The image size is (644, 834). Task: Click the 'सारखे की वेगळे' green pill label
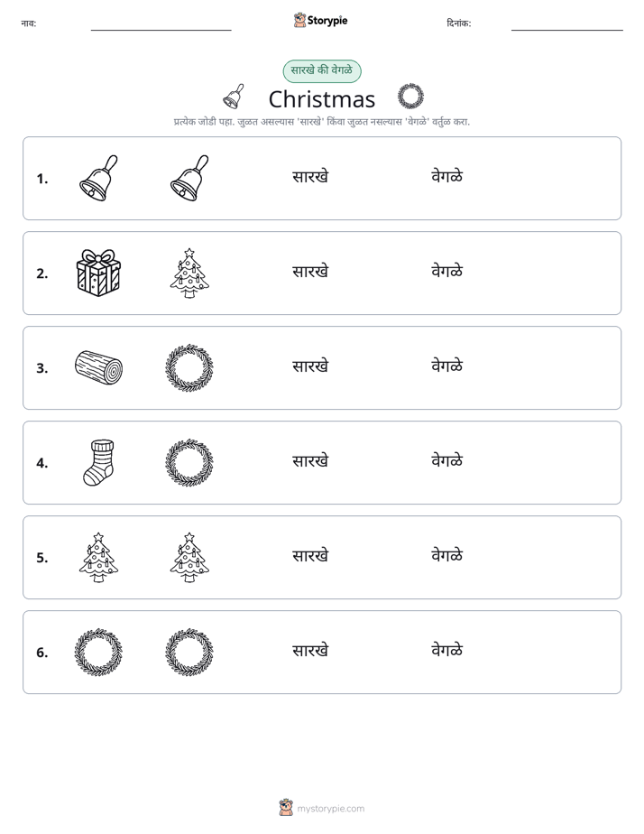(322, 70)
